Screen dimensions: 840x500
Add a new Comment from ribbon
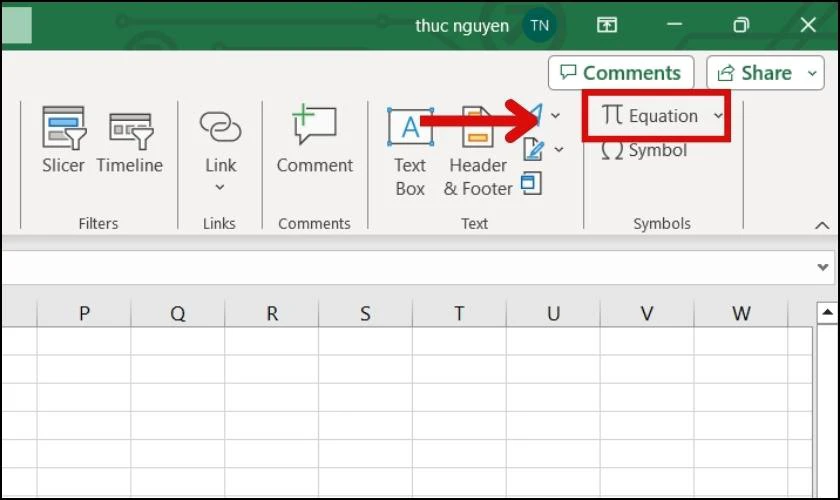pos(314,139)
